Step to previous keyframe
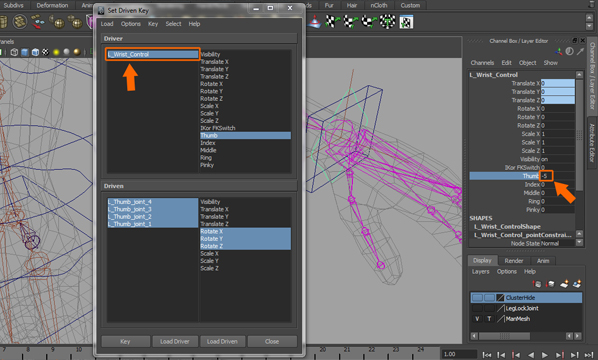Screen dimensions: 598x360 click(x=516, y=355)
